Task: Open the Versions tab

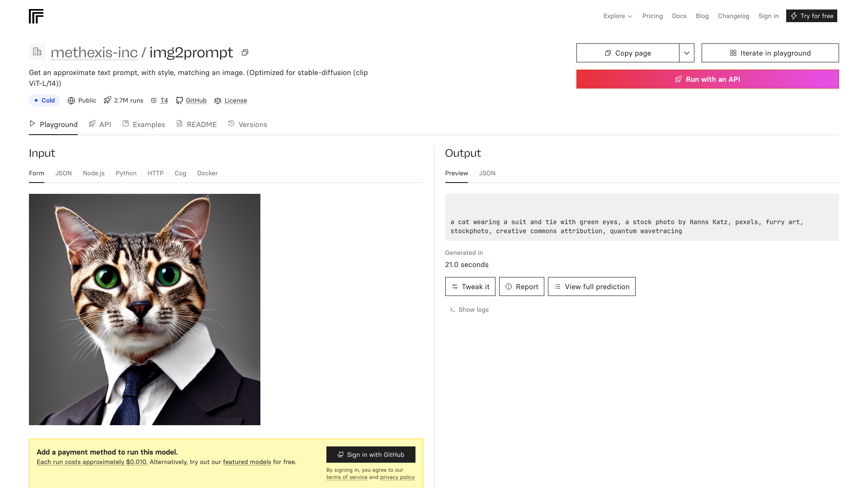Action: 253,124
